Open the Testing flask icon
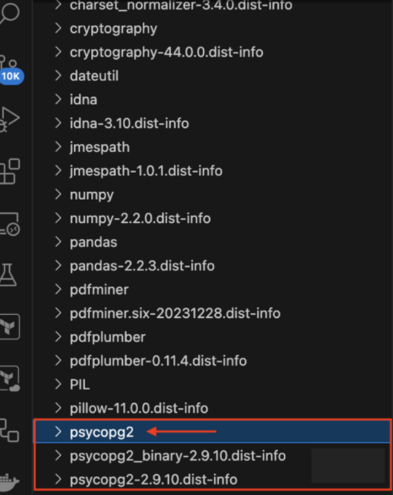 point(8,275)
